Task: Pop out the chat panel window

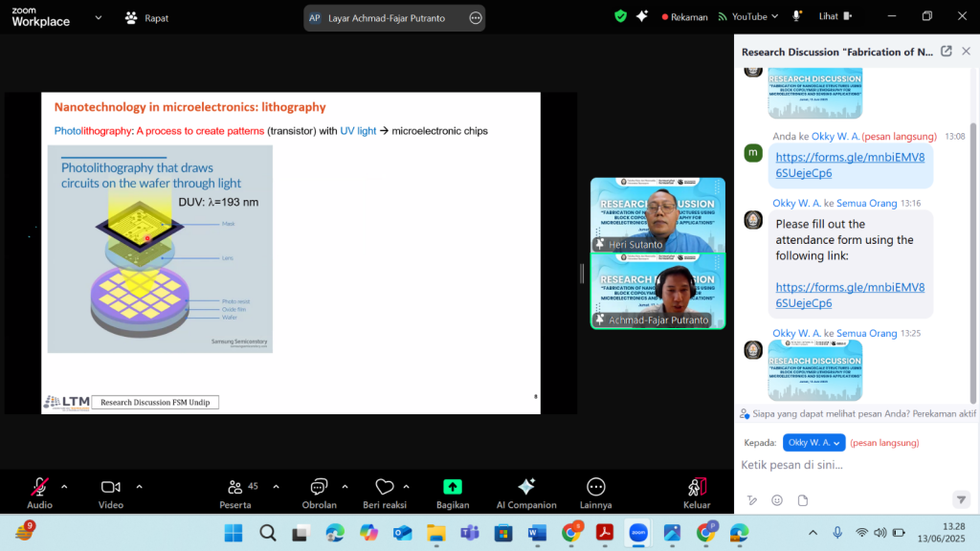Action: click(947, 52)
